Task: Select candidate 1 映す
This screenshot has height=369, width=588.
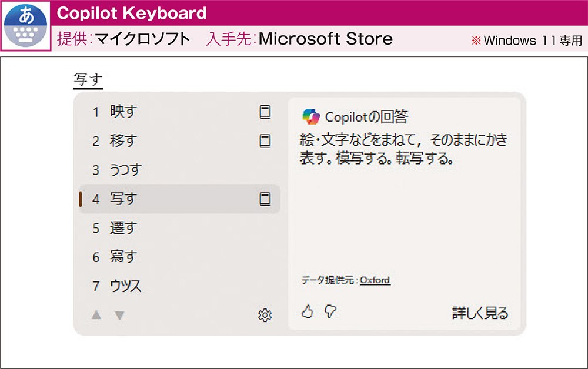Action: pos(179,112)
